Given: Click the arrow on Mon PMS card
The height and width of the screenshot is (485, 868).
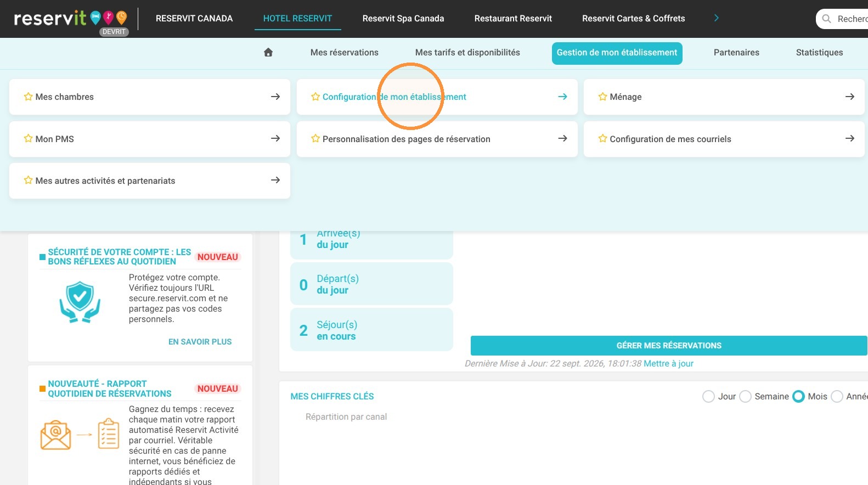Looking at the screenshot, I should 275,138.
